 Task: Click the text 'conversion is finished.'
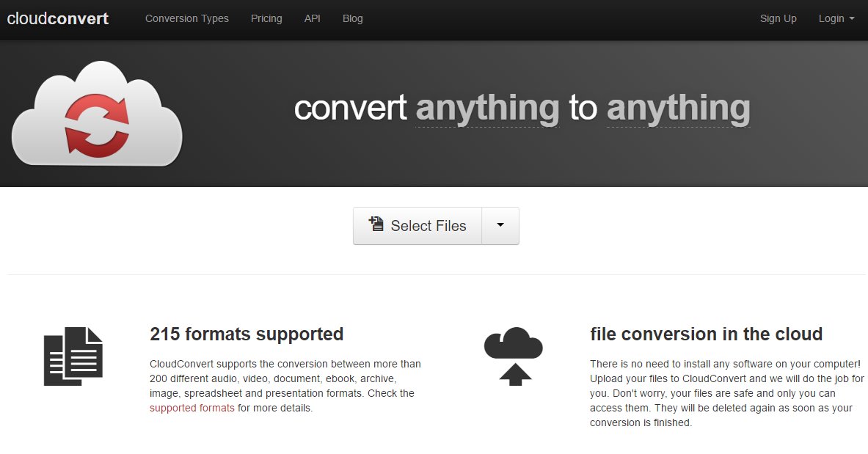coord(641,422)
